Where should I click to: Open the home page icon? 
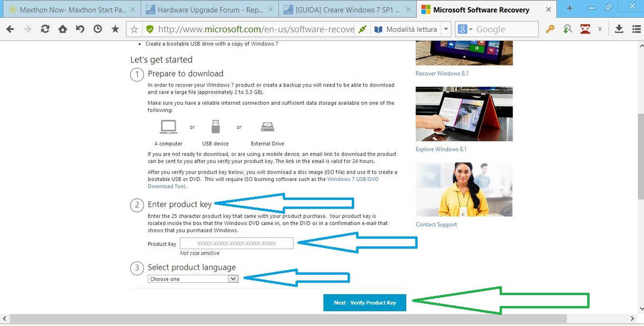click(x=62, y=29)
